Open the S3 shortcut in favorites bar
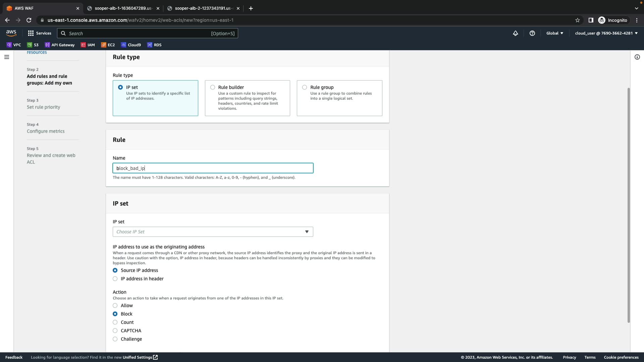 [33, 45]
